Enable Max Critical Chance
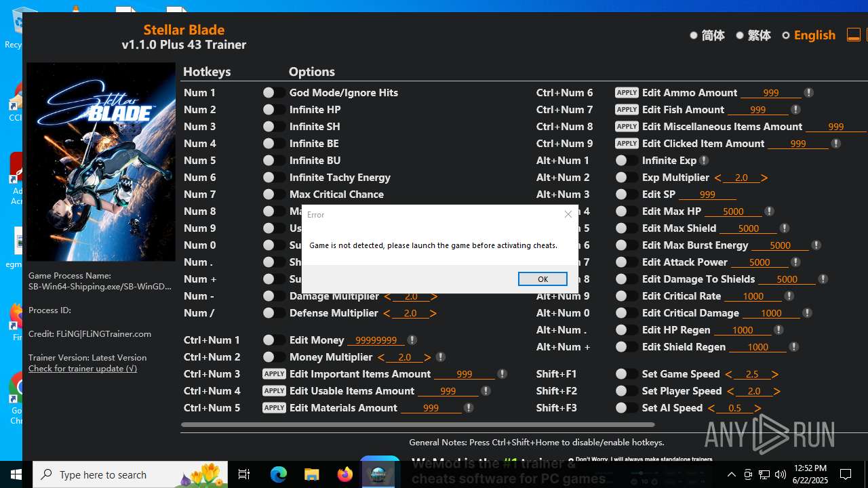The image size is (868, 488). point(273,195)
